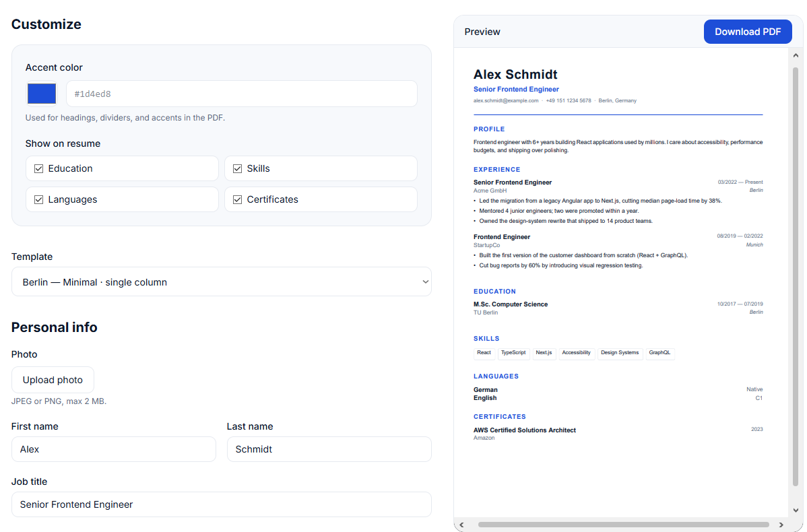Click the SKILLS heading in preview

(x=486, y=339)
